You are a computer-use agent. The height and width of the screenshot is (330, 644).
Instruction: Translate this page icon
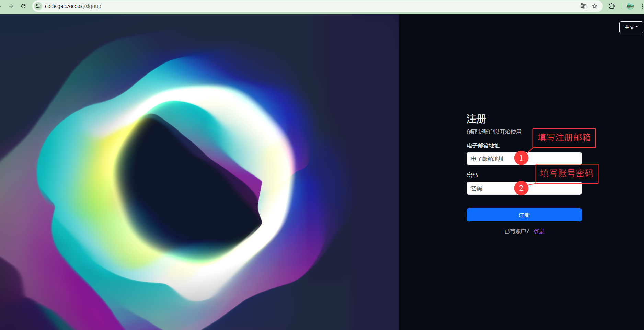[583, 6]
